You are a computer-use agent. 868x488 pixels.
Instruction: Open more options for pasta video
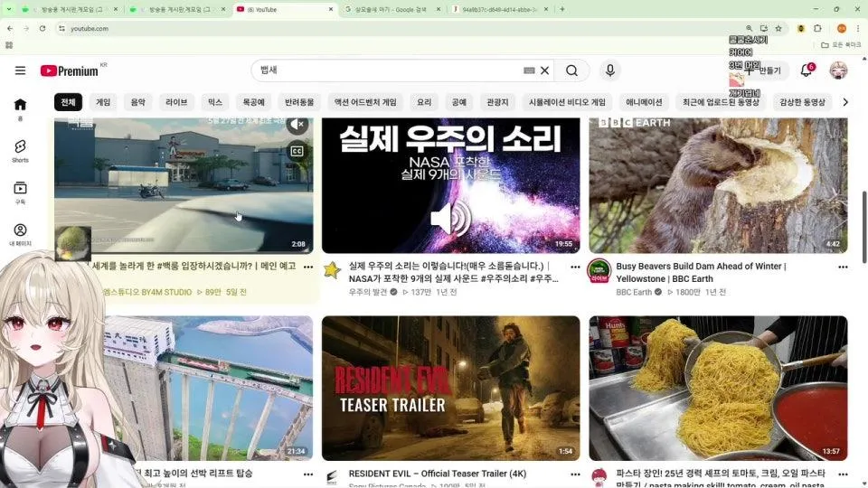click(x=843, y=474)
